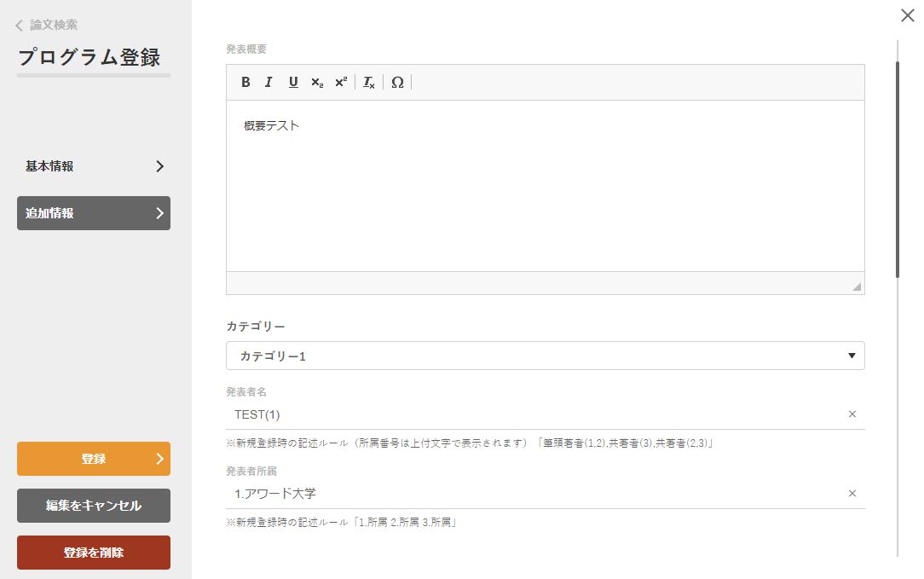Clear the 発表者名 field with X icon

click(x=852, y=414)
